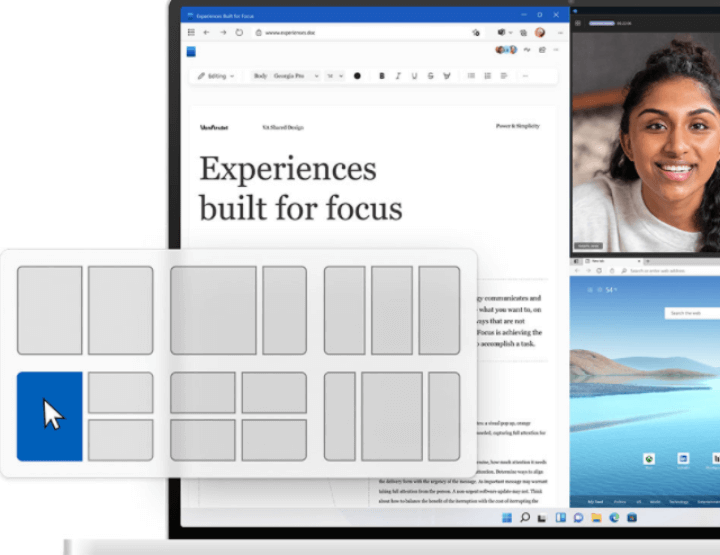Open the font size 14 dropdown
The image size is (720, 555).
click(335, 76)
